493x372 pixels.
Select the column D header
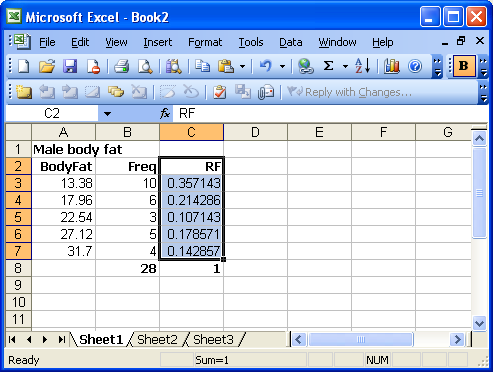tap(255, 132)
